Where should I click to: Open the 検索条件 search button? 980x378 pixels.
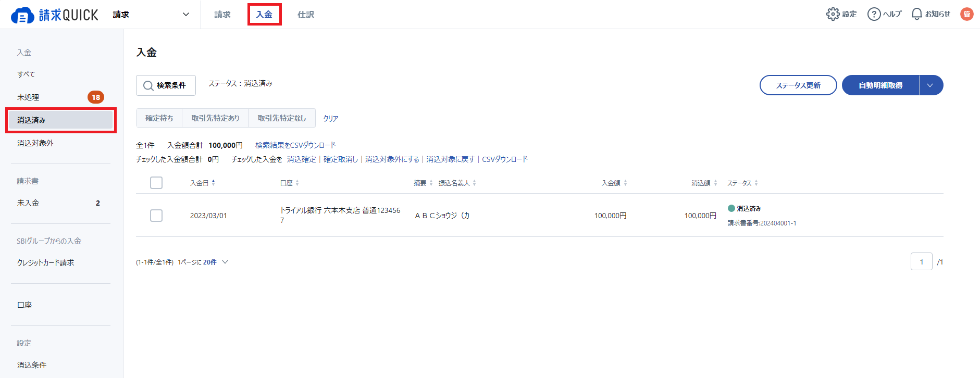(x=166, y=85)
